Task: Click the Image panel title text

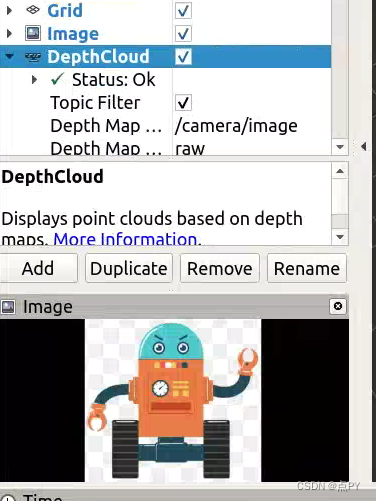Action: [x=48, y=307]
